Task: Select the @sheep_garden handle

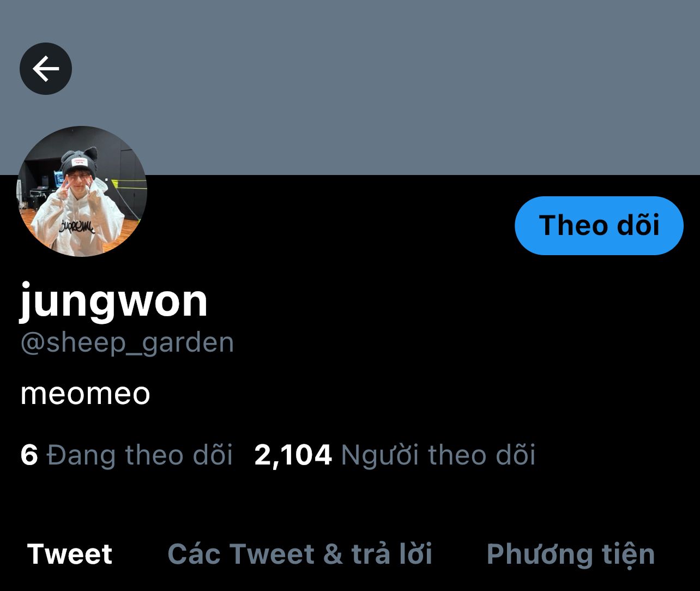Action: (127, 343)
